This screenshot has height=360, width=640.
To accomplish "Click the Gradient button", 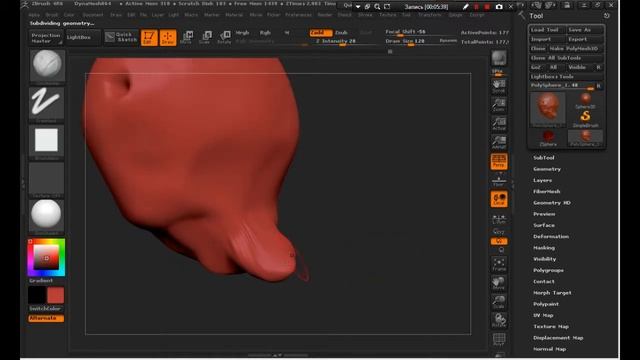I will [41, 281].
